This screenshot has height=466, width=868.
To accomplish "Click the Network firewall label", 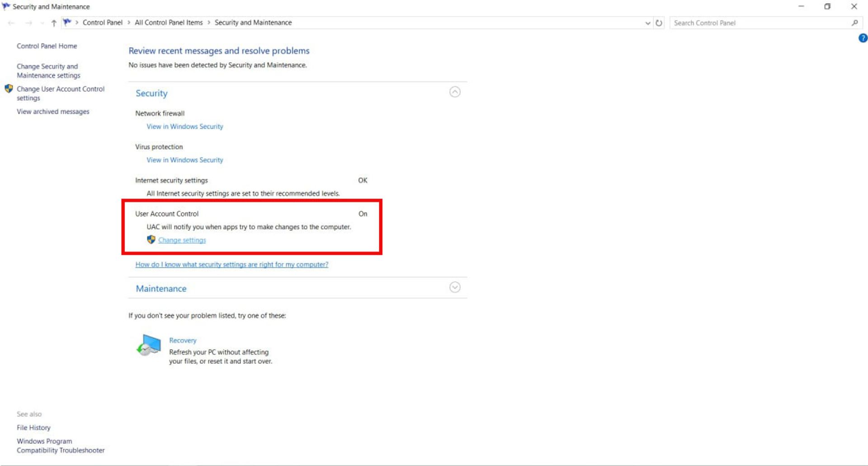I will click(160, 114).
